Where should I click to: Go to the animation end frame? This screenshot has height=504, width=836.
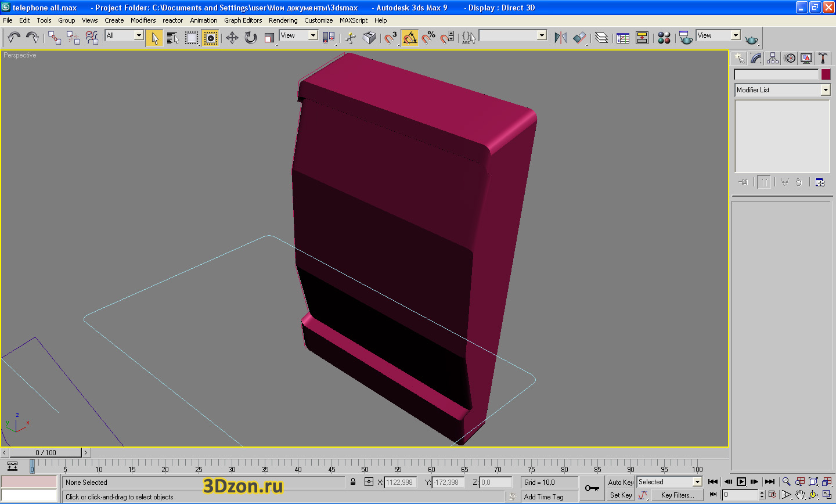tap(770, 481)
